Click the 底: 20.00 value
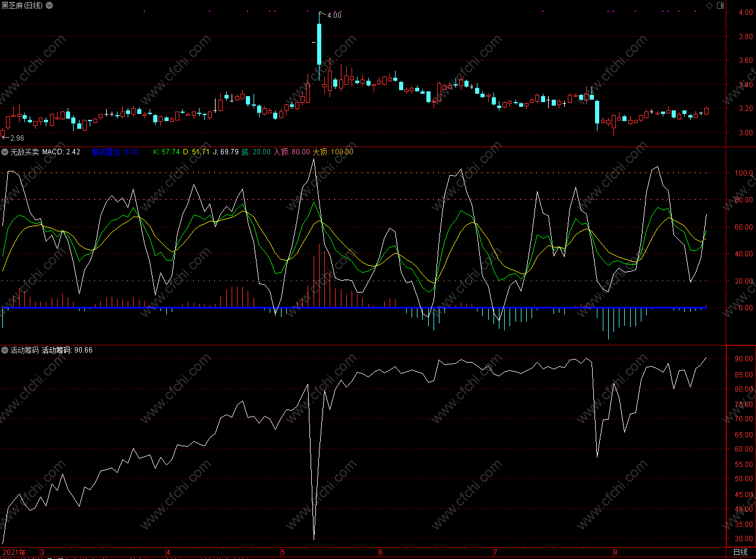Screen dimensions: 756x559 click(x=256, y=152)
